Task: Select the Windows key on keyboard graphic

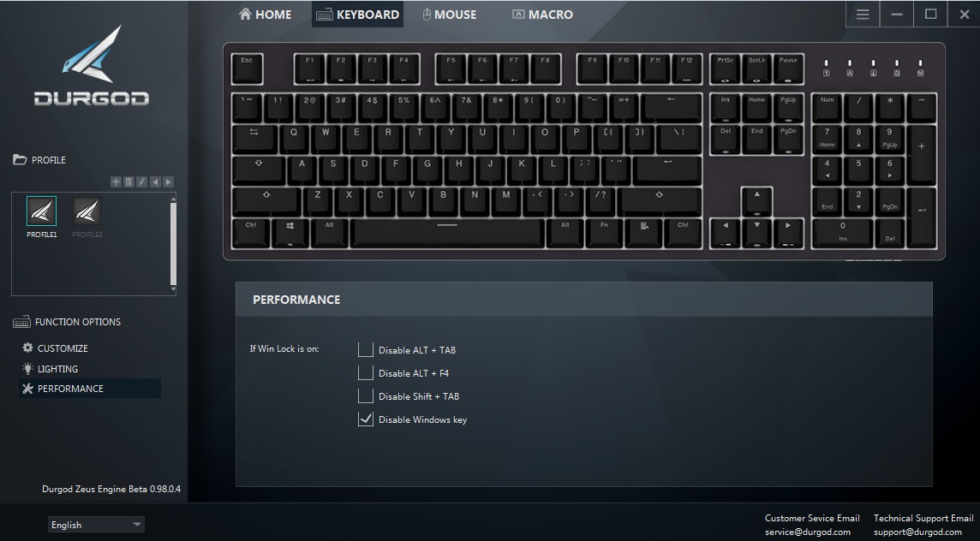Action: 290,232
